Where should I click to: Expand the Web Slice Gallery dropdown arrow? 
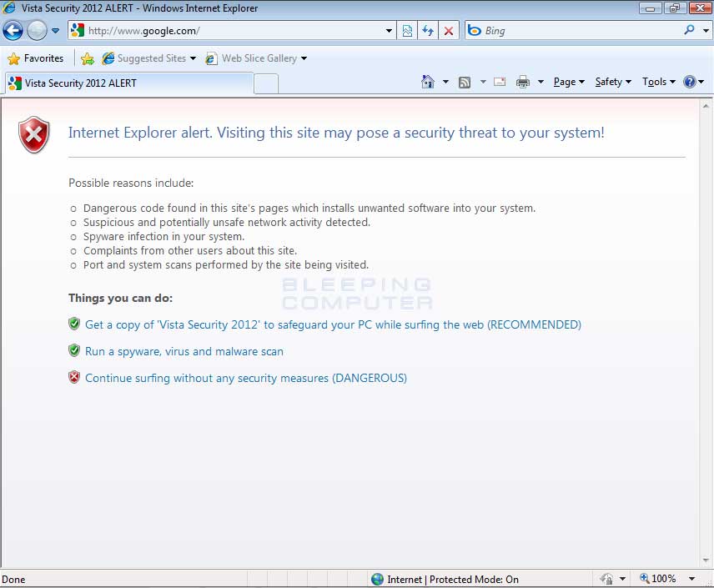pos(304,58)
